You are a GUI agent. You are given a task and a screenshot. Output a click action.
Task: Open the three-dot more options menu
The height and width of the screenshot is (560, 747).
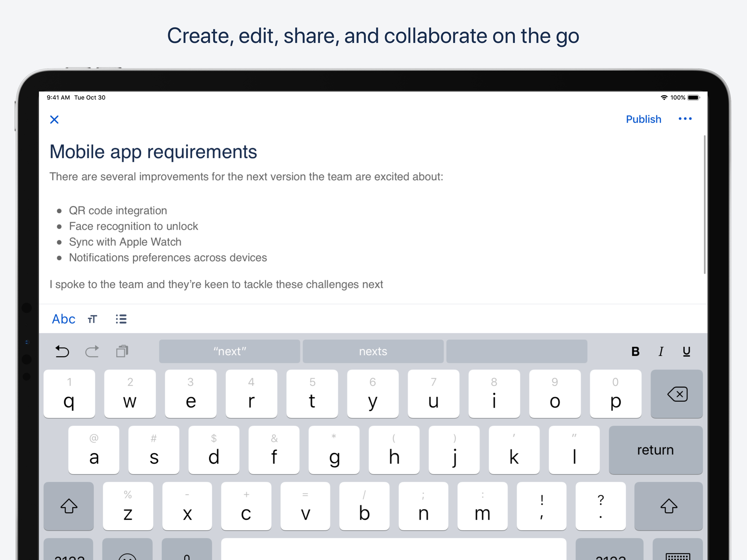pos(685,119)
